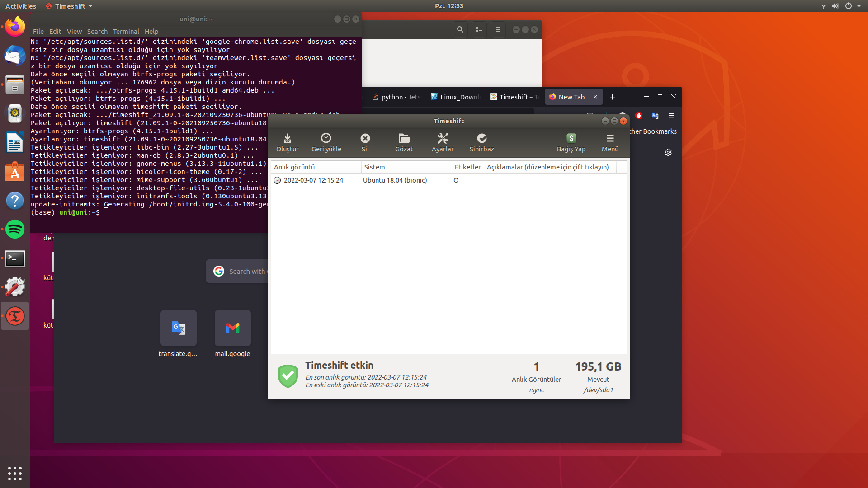Delete the selected snapshot with Sil

click(x=365, y=142)
